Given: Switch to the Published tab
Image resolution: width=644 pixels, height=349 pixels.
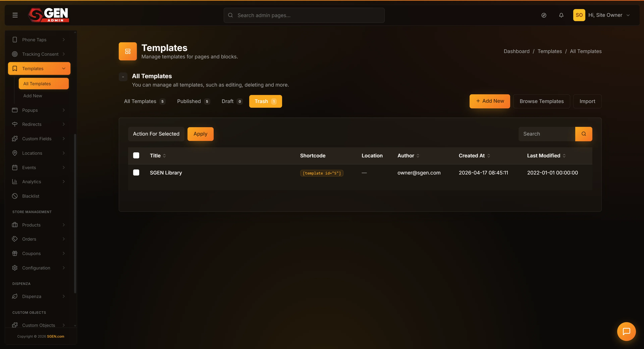Looking at the screenshot, I should (x=194, y=101).
